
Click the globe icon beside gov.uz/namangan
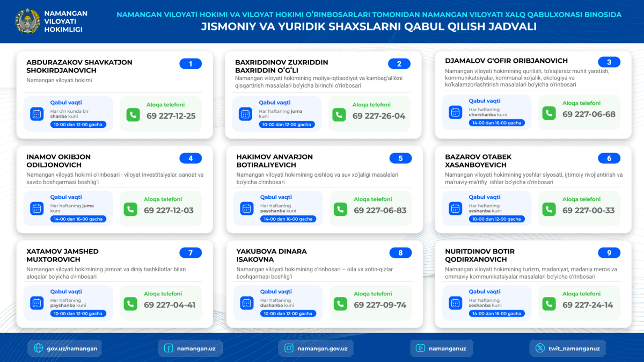tap(38, 348)
